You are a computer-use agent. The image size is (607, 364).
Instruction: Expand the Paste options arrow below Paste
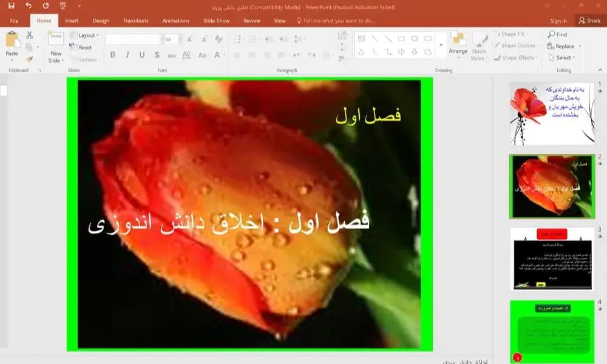coord(12,60)
